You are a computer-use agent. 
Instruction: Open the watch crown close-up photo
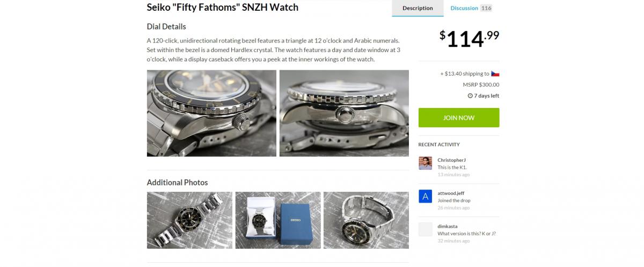click(211, 113)
